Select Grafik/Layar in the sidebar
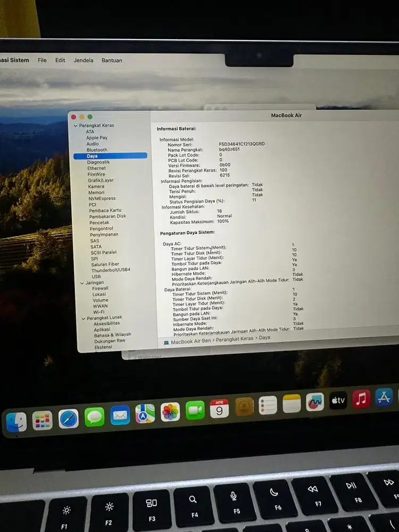The image size is (399, 532). (x=101, y=180)
